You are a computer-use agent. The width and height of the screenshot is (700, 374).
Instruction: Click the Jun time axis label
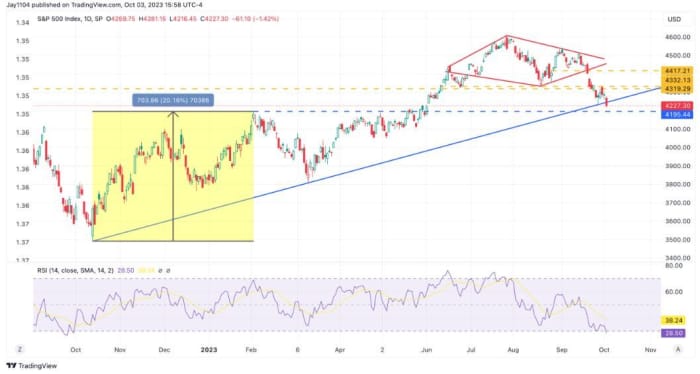(426, 350)
